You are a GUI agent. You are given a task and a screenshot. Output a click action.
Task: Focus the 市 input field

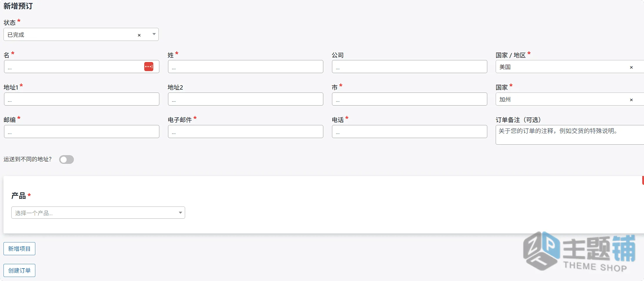410,99
